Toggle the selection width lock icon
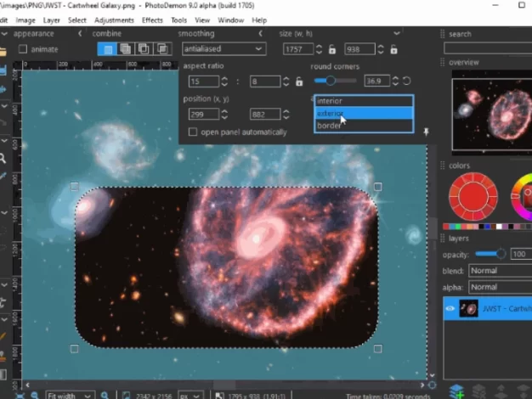 (332, 49)
